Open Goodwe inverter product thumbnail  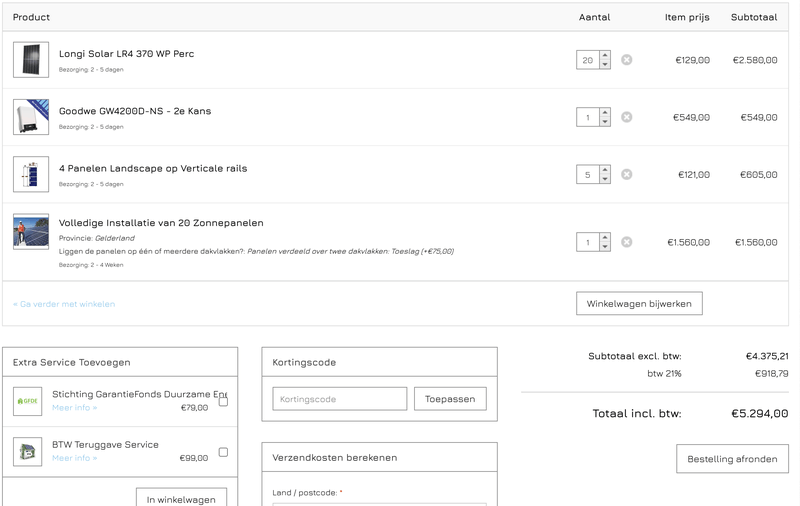[x=31, y=117]
